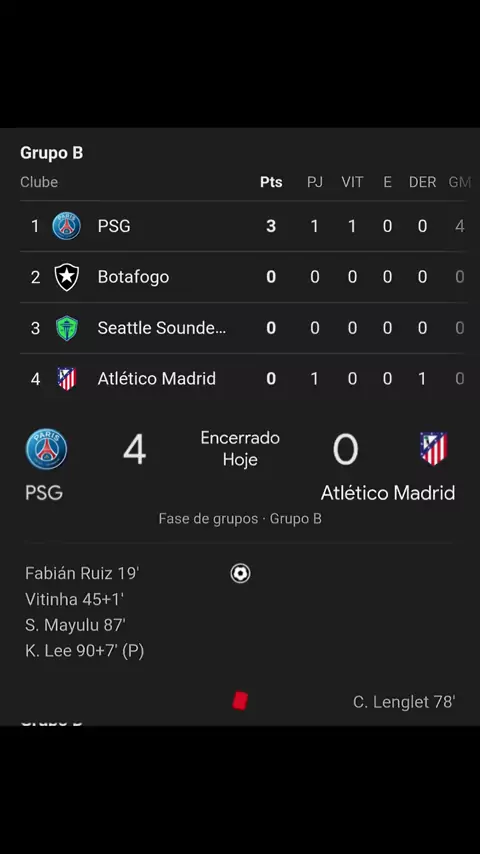Tap the Atlético Madrid crest in table row

tap(66, 379)
